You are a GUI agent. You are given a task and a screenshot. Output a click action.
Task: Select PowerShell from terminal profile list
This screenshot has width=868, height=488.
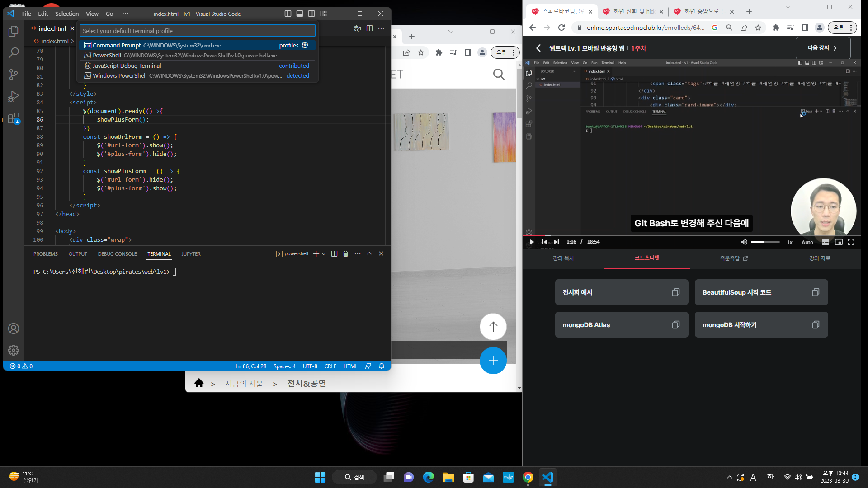(x=198, y=56)
